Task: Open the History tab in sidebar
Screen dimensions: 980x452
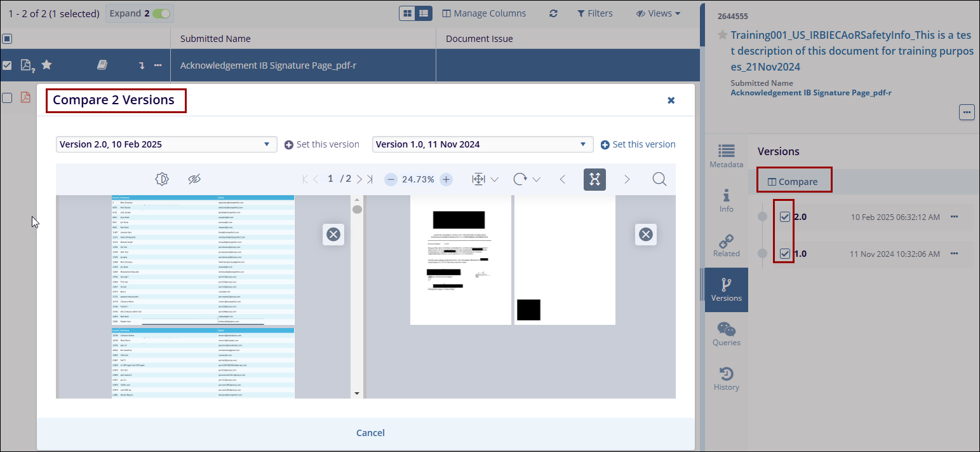Action: pyautogui.click(x=726, y=379)
